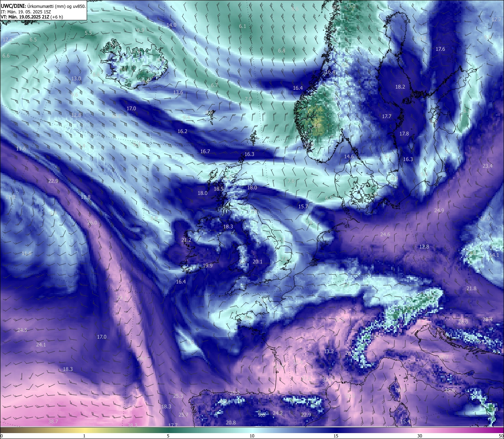
Task: Click the 13.2 value label
Action: coord(329,351)
